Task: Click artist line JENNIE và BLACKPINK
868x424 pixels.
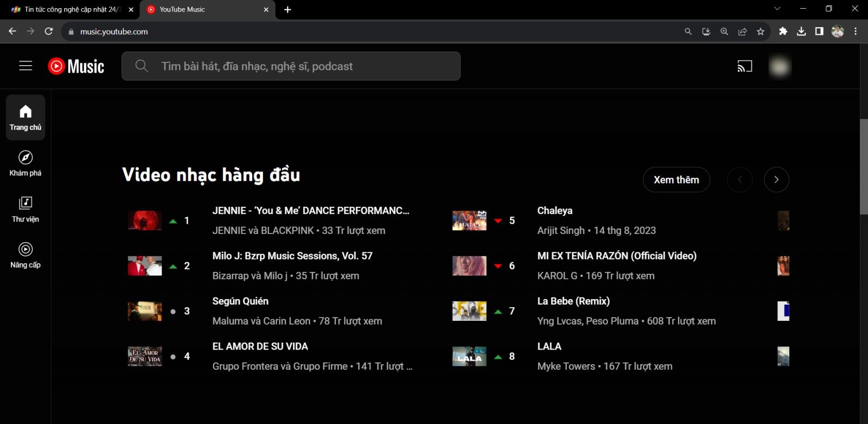Action: click(x=263, y=231)
